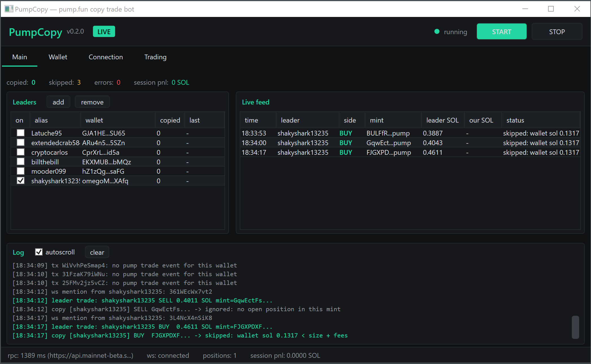Sort leaders by the alias column header

click(55, 120)
